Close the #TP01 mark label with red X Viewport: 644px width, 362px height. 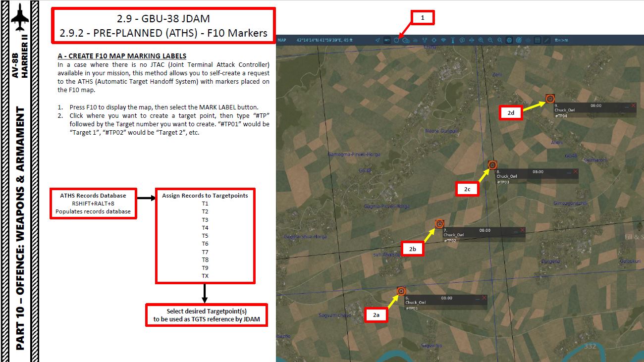(x=484, y=298)
